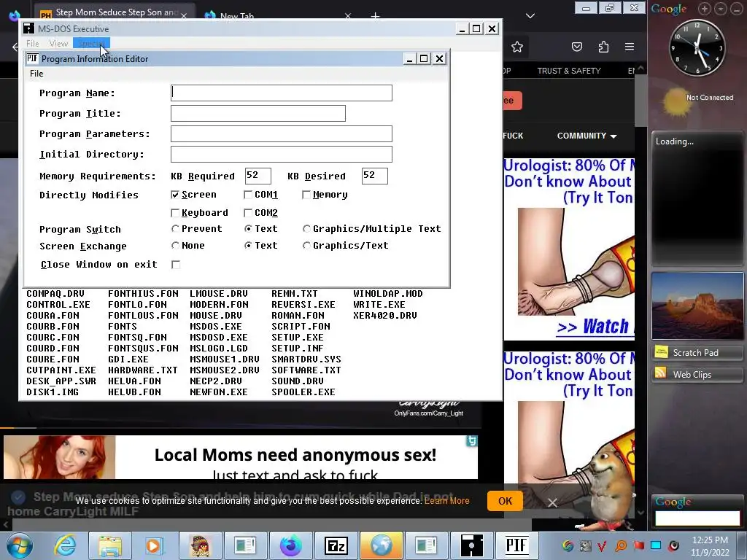Image resolution: width=747 pixels, height=560 pixels.
Task: Click the KB Desired value field
Action: (375, 176)
